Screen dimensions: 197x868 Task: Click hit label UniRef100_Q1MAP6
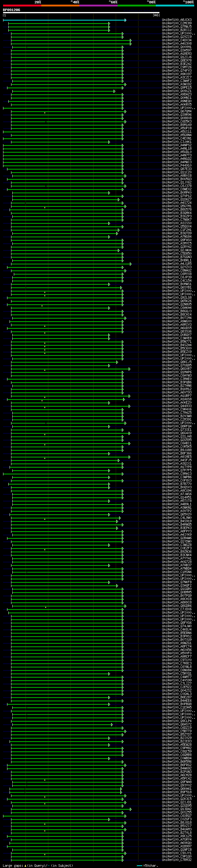coord(177,372)
